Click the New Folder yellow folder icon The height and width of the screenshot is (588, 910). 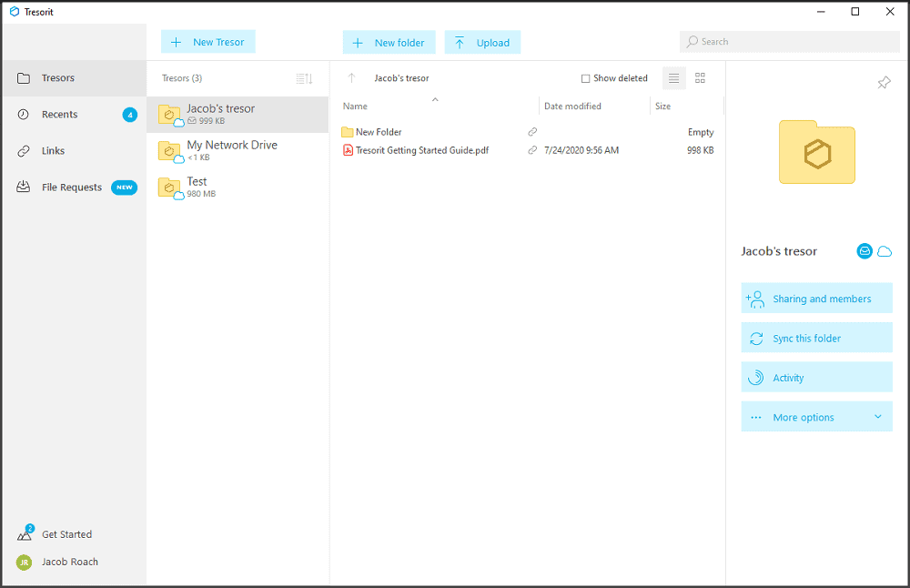click(x=347, y=132)
